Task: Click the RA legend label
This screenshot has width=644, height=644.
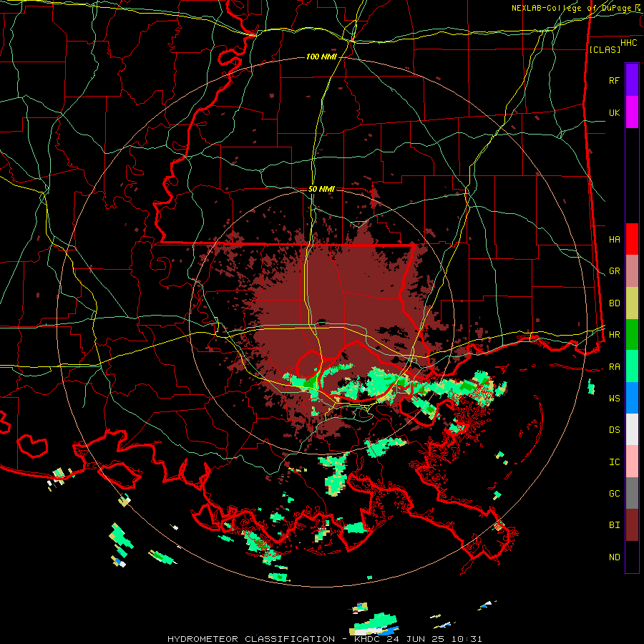Action: coord(614,367)
